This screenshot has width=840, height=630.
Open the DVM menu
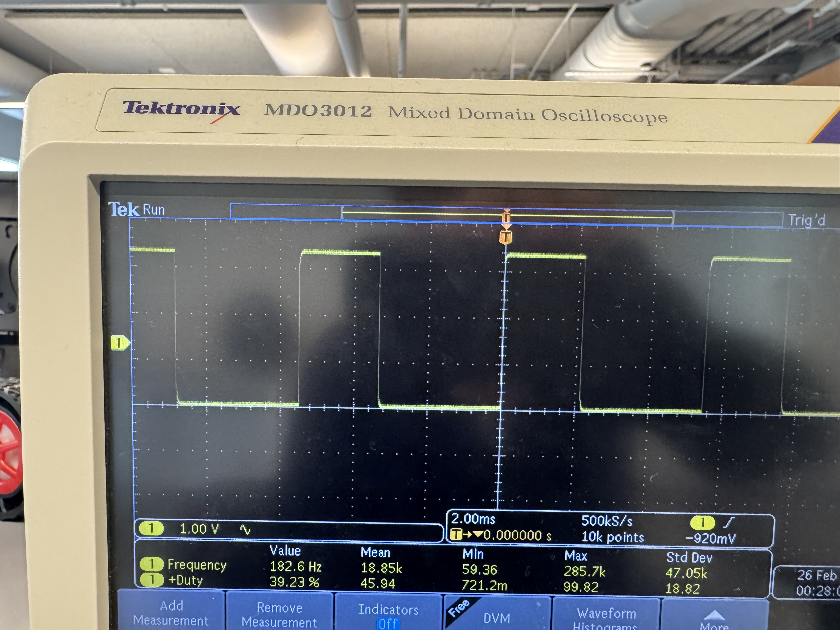[x=497, y=618]
